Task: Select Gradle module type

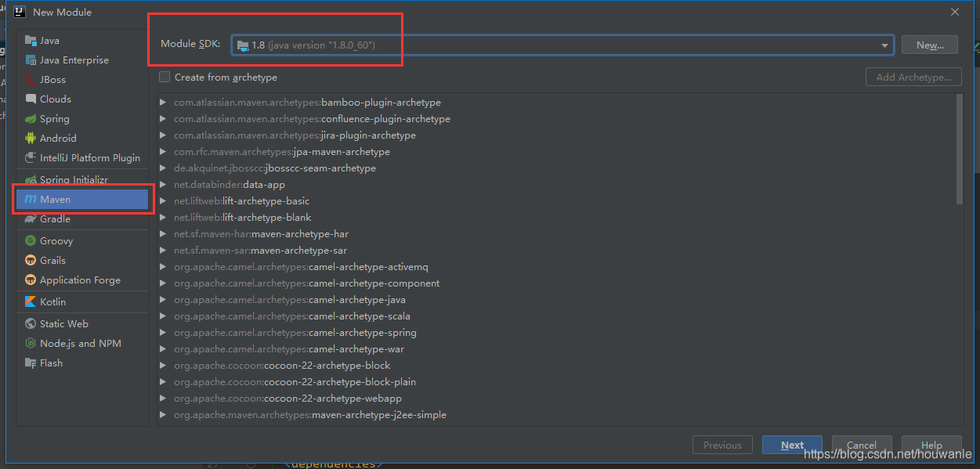Action: click(x=82, y=219)
